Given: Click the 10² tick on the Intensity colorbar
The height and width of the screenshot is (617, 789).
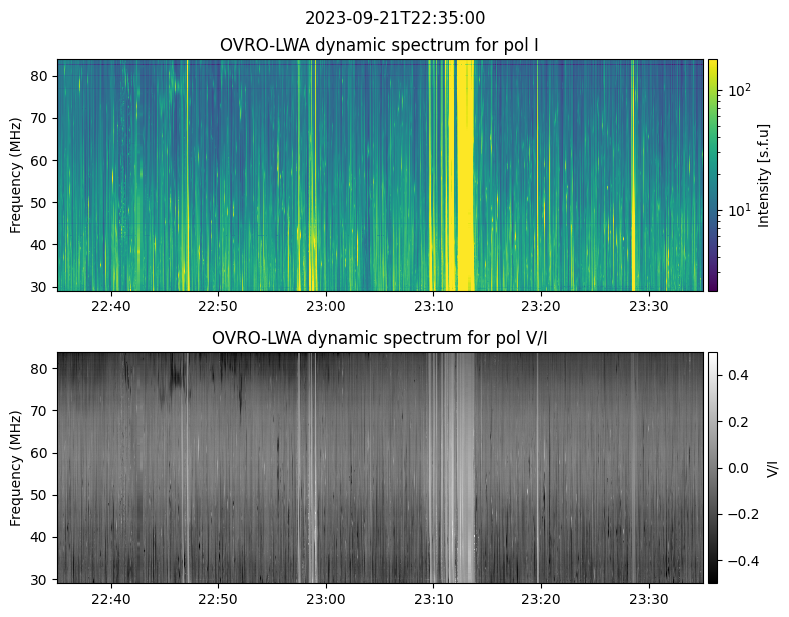Looking at the screenshot, I should pos(737,90).
